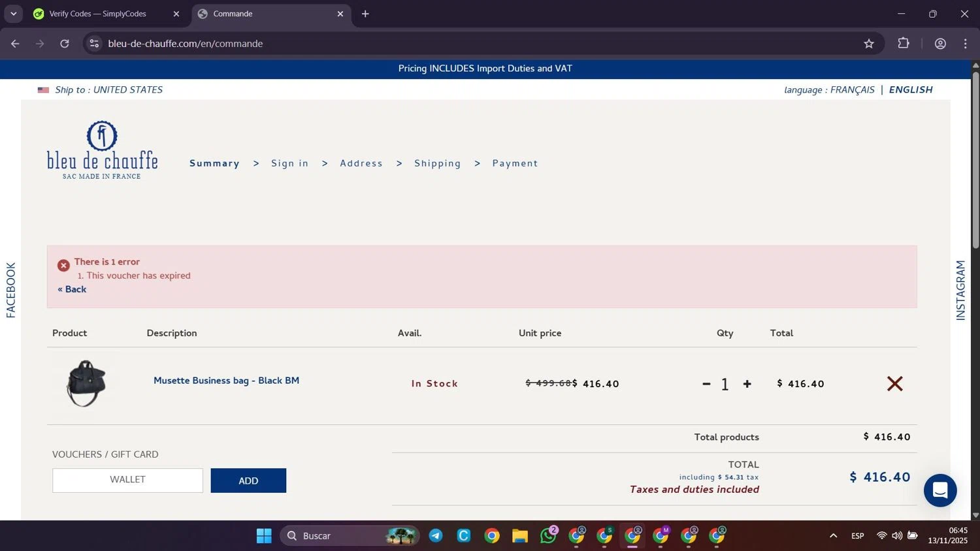Open the clock and date panel

coord(948,536)
